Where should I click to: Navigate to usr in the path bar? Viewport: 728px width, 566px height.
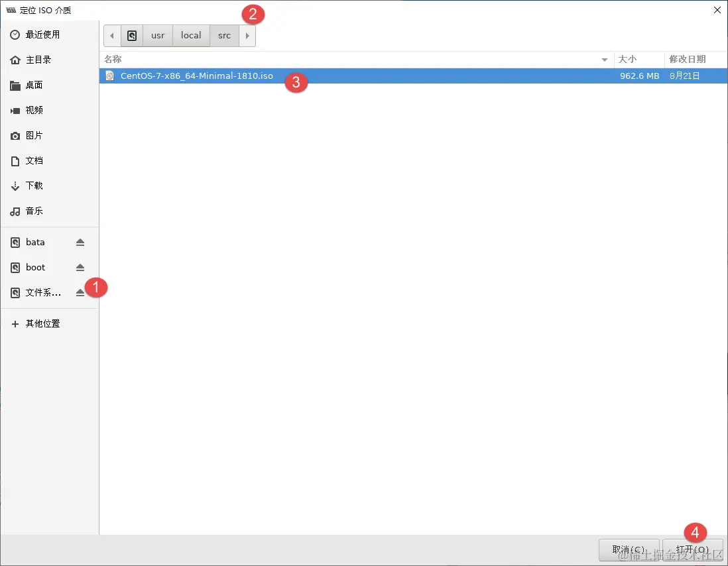158,36
